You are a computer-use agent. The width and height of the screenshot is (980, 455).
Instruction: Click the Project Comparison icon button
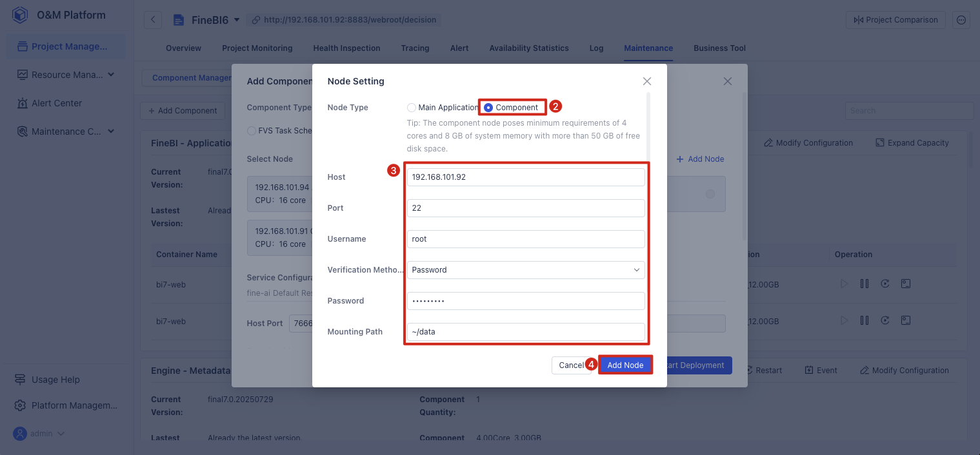(x=895, y=19)
